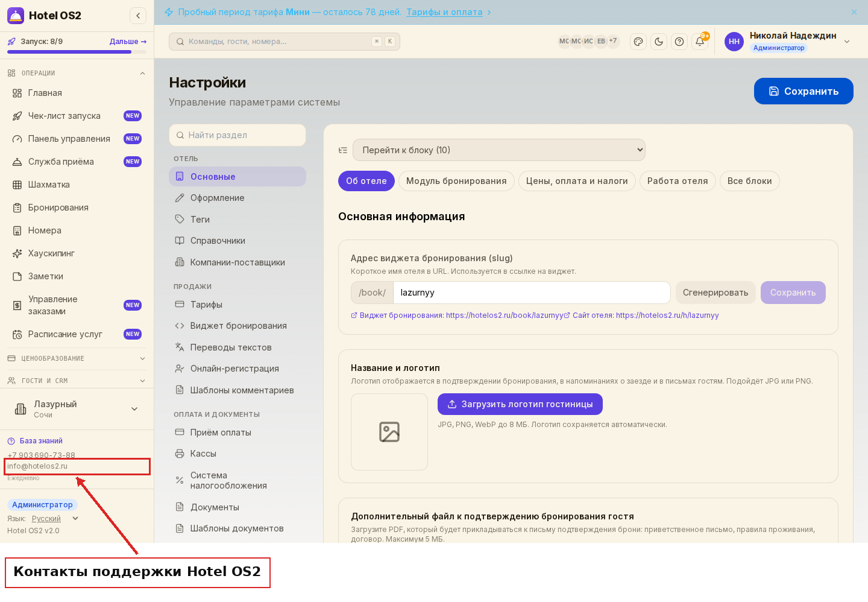868x602 pixels.
Task: Collapse the sidebar with the chevron button
Action: 138,16
